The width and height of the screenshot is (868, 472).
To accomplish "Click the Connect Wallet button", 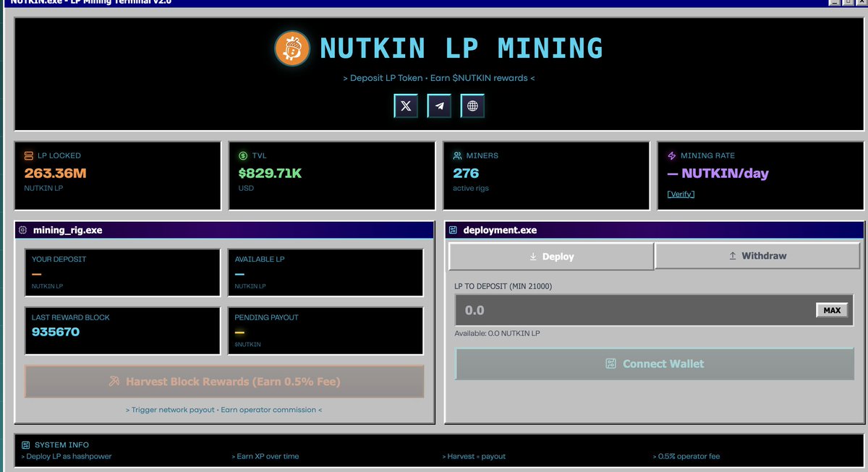I will pos(655,364).
